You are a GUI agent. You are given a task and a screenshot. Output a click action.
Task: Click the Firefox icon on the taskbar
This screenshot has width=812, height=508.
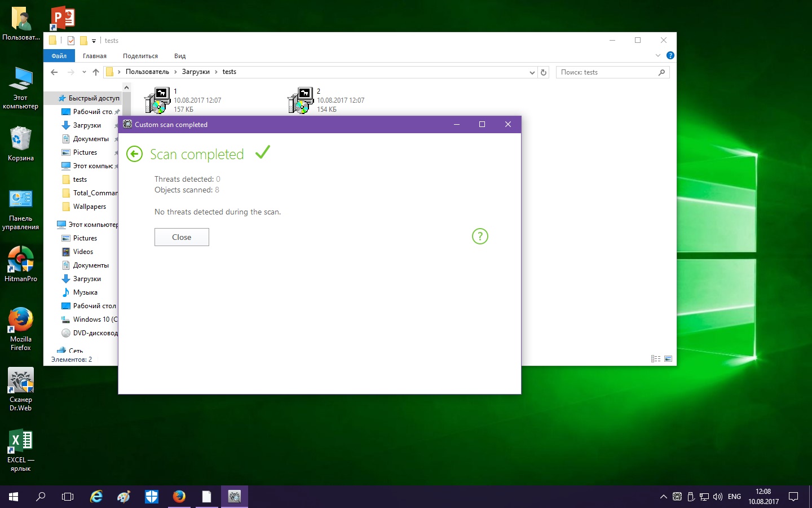click(x=179, y=496)
